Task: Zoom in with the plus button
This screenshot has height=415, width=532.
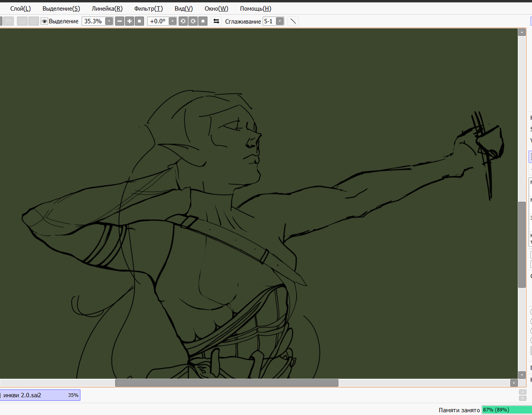Action: (x=129, y=21)
